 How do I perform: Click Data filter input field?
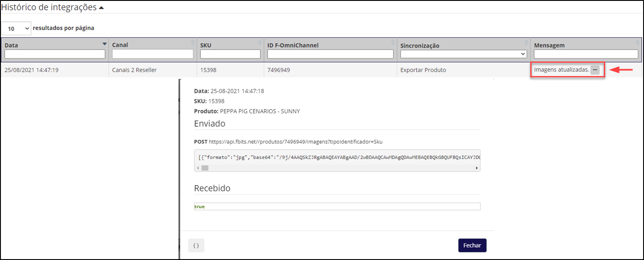[x=55, y=54]
